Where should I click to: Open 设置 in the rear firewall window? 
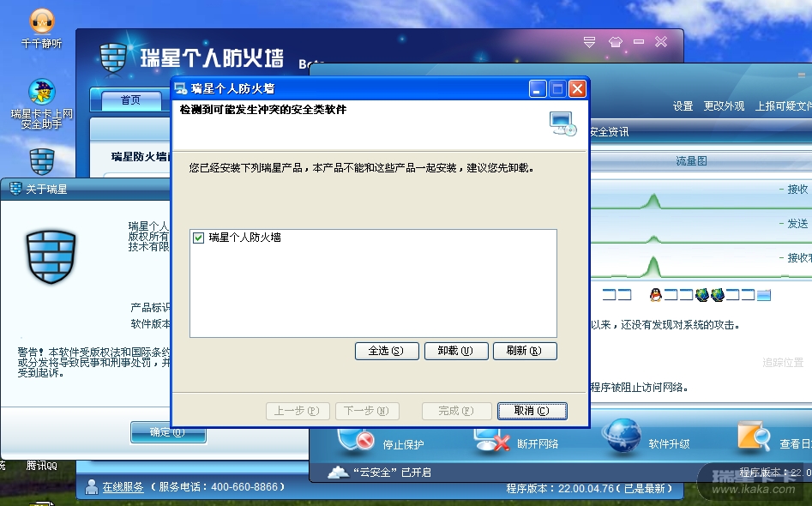coord(683,106)
